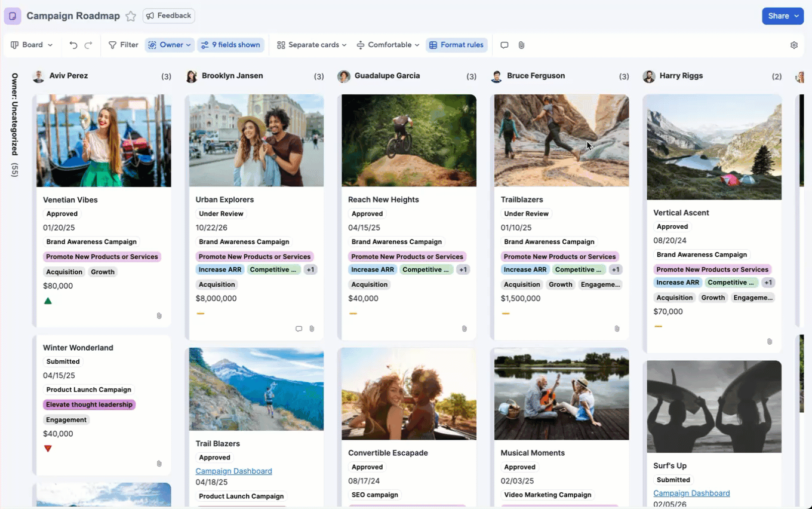Click Under Review status on Trailblazers card
Image resolution: width=812 pixels, height=509 pixels.
tap(526, 214)
